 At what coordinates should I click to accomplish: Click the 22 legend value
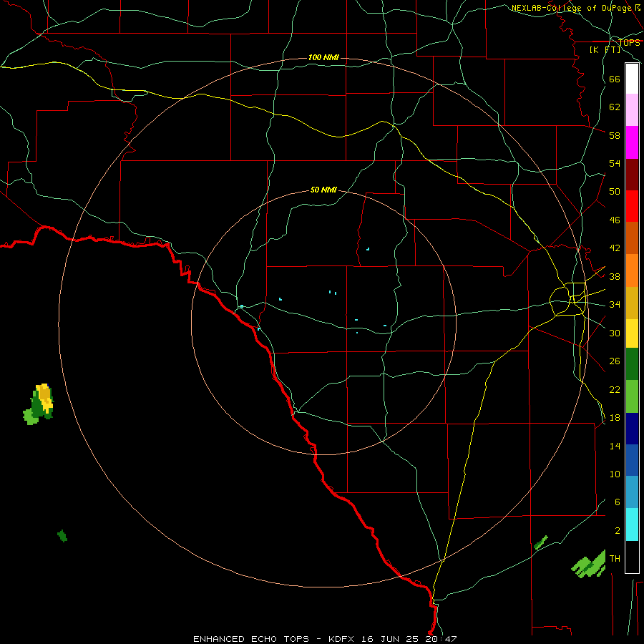click(x=615, y=389)
